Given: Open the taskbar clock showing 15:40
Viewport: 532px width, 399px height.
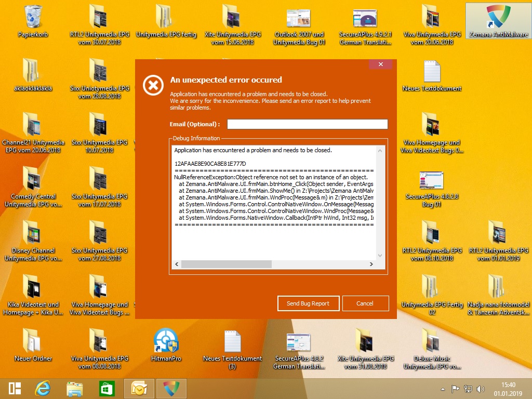Looking at the screenshot, I should [x=508, y=389].
